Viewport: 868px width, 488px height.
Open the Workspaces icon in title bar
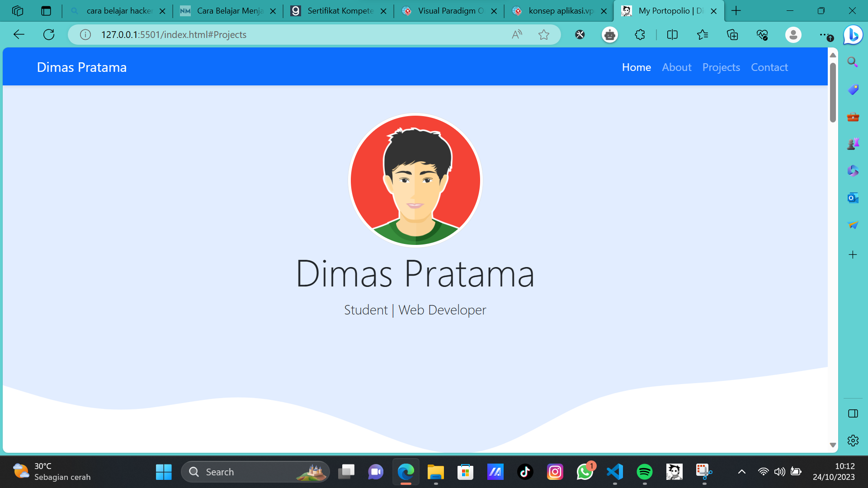pos(17,11)
